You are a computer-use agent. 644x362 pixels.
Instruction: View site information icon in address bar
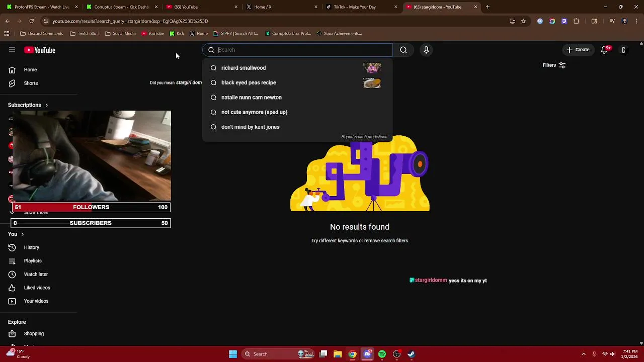point(46,21)
